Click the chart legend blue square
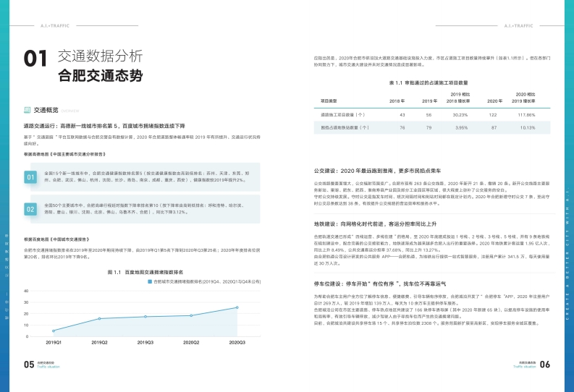The width and height of the screenshot is (574, 392). (150, 281)
